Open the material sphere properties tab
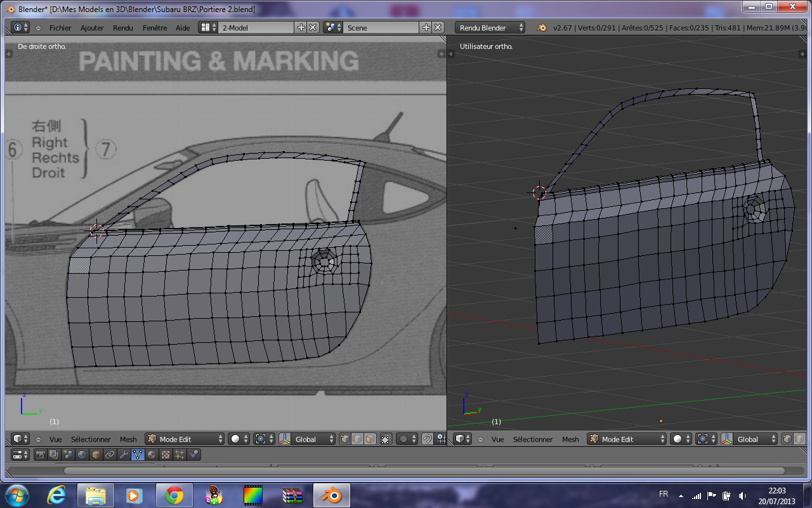This screenshot has height=508, width=812. 152,455
